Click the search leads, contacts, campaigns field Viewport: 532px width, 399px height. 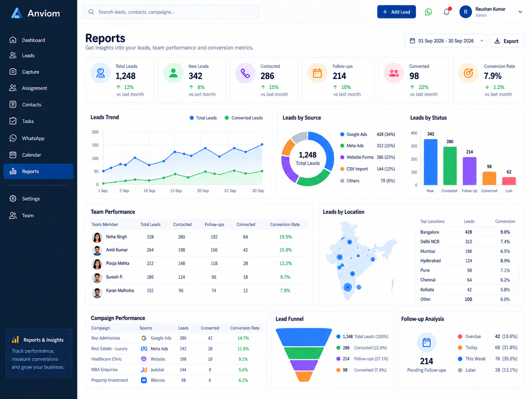point(171,12)
